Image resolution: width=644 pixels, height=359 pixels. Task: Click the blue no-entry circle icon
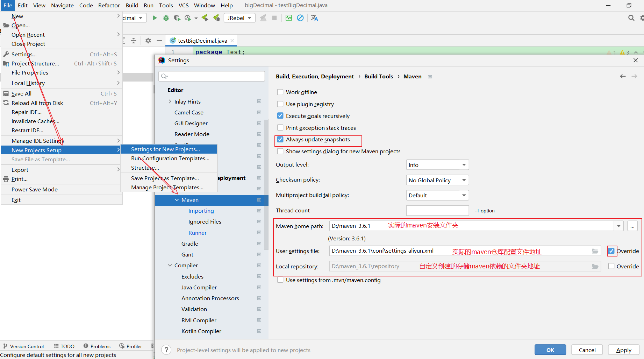(x=300, y=18)
